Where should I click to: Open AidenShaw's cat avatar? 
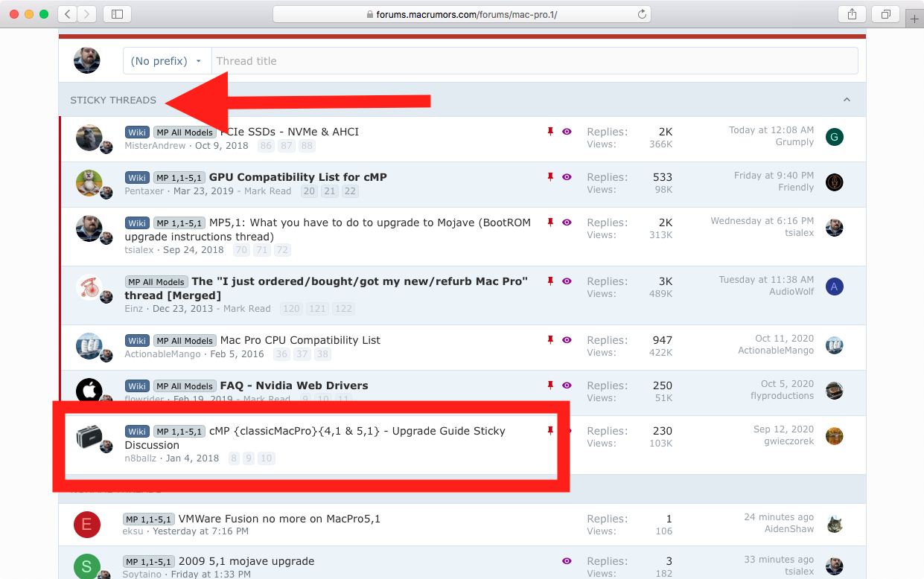pyautogui.click(x=835, y=524)
